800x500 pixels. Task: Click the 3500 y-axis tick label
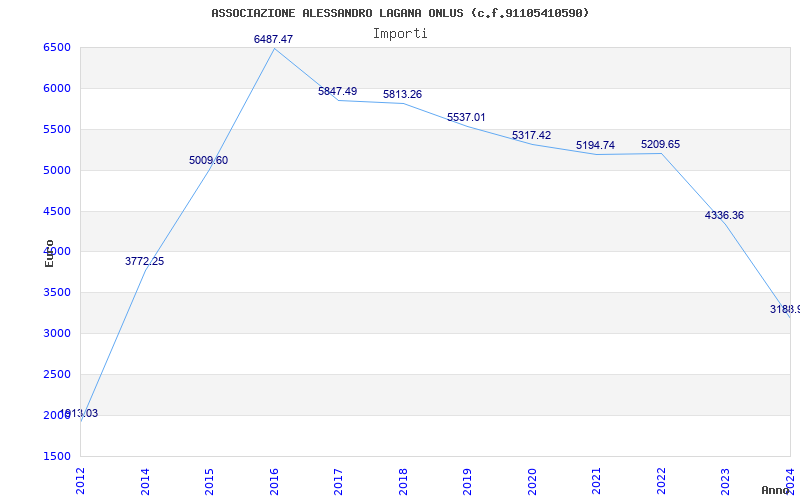click(x=57, y=292)
